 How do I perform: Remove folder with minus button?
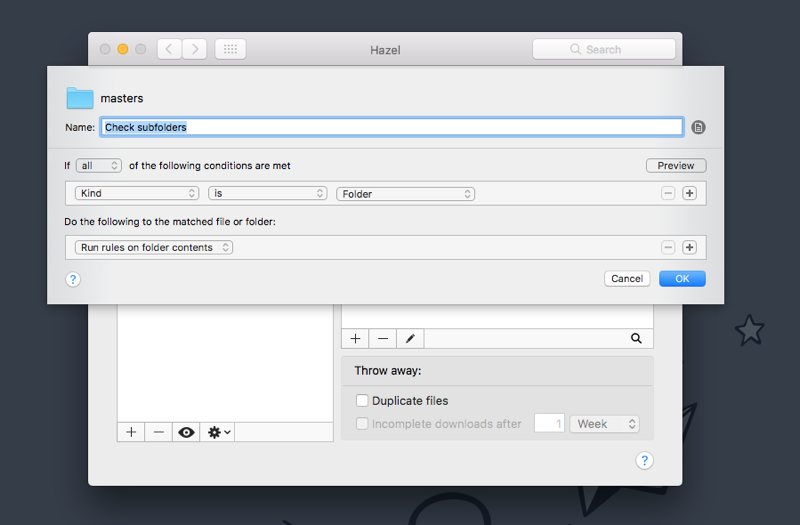(159, 432)
